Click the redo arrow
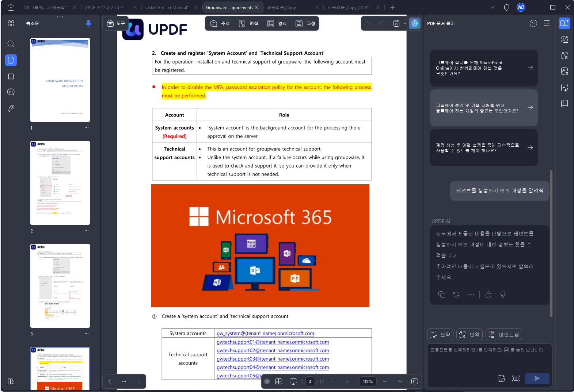This screenshot has height=392, width=574. pos(381,23)
